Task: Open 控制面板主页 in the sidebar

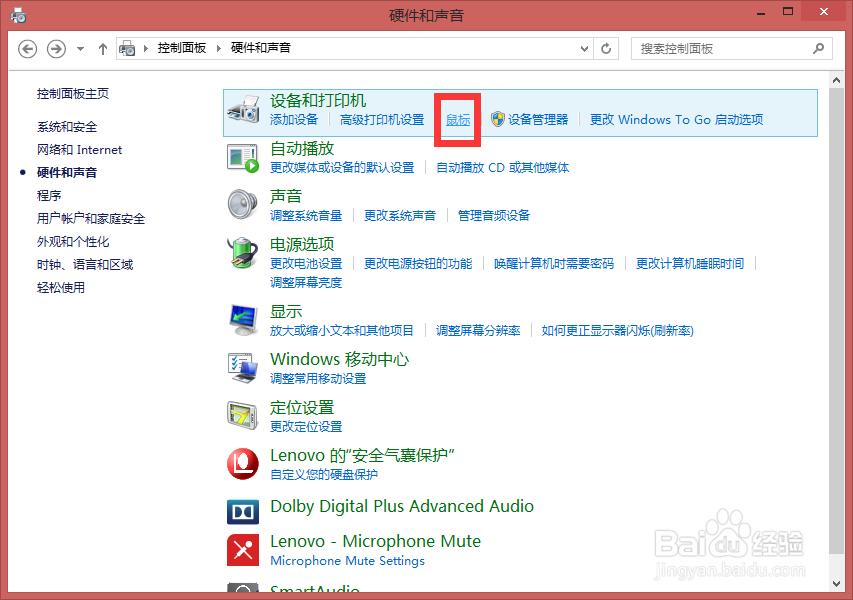Action: click(x=73, y=94)
